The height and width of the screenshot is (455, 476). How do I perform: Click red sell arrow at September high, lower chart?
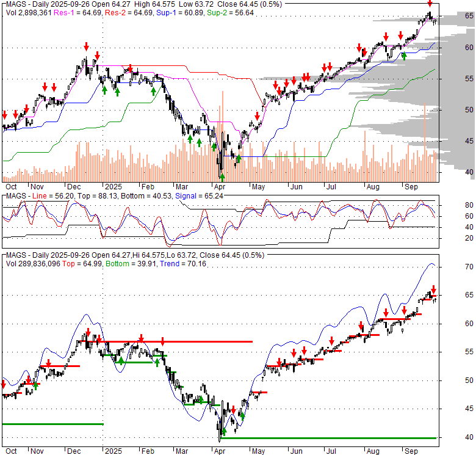[x=433, y=289]
